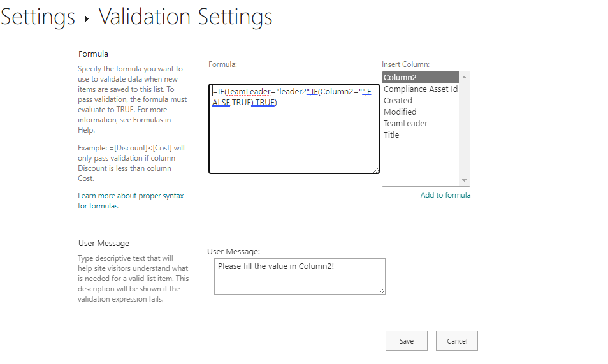This screenshot has width=608, height=364.
Task: Select Created in Insert Column list
Action: (x=421, y=100)
